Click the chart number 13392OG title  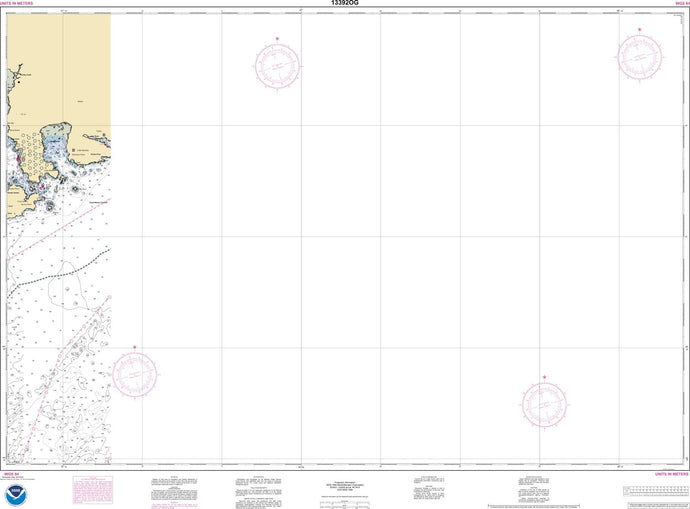click(346, 4)
